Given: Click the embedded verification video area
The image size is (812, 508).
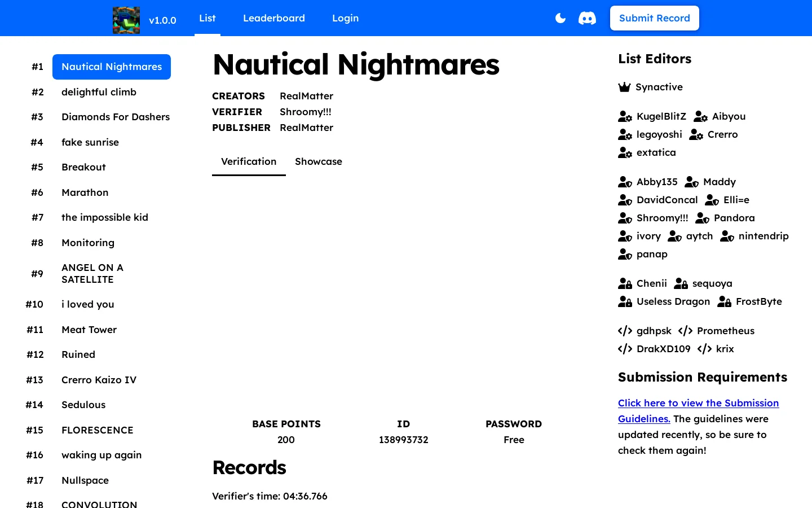Looking at the screenshot, I should (x=404, y=295).
